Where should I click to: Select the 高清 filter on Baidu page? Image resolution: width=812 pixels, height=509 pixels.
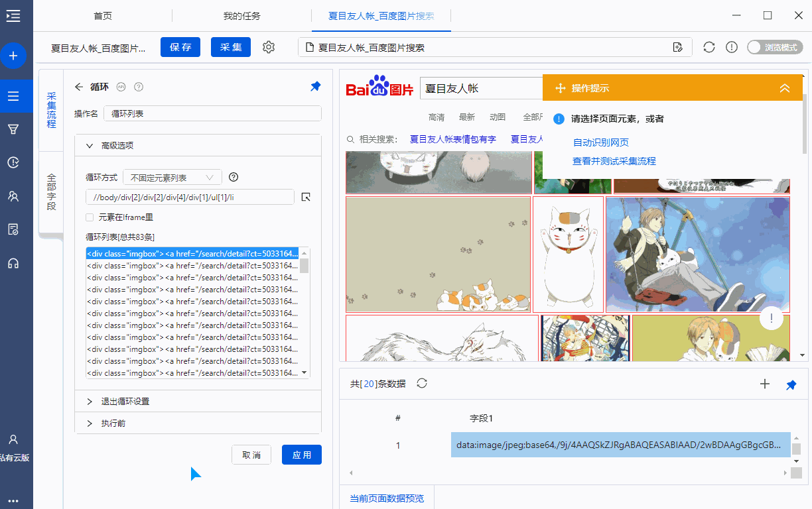click(437, 117)
